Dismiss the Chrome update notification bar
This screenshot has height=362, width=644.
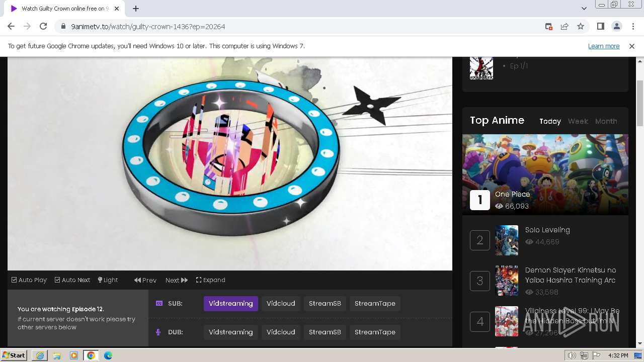coord(632,46)
